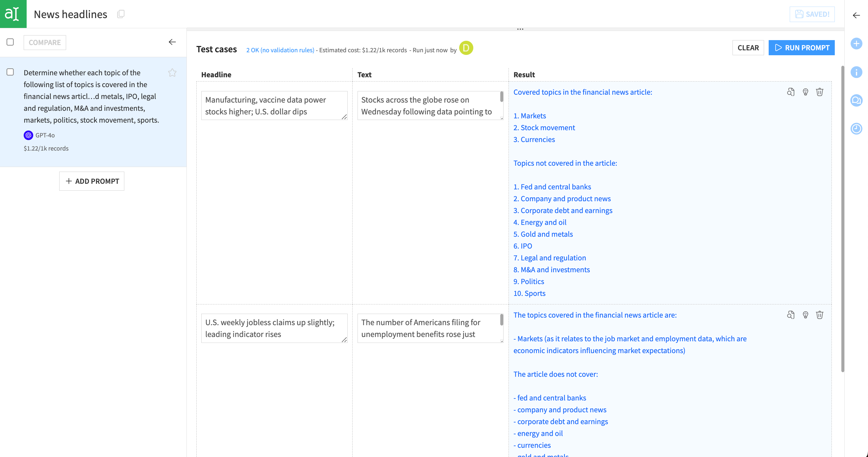Click the three-dots panel drag handle
This screenshot has width=868, height=457.
point(520,29)
